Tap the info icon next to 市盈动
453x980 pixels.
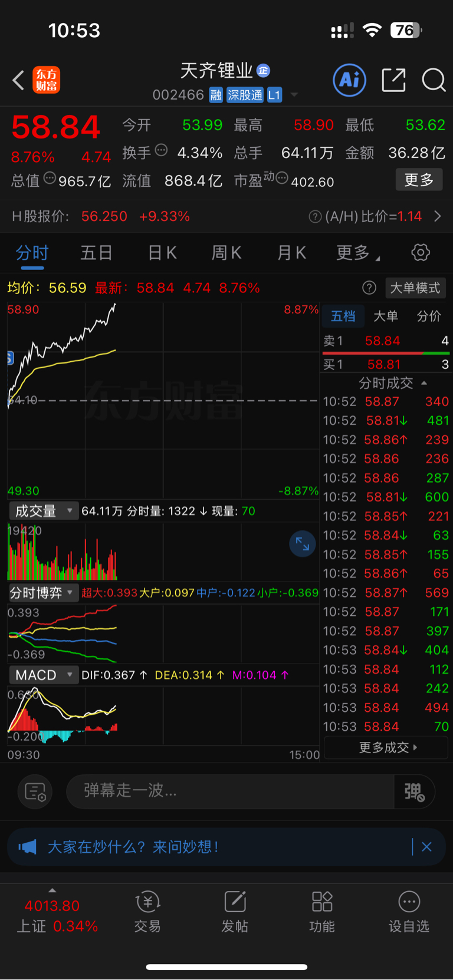click(282, 177)
